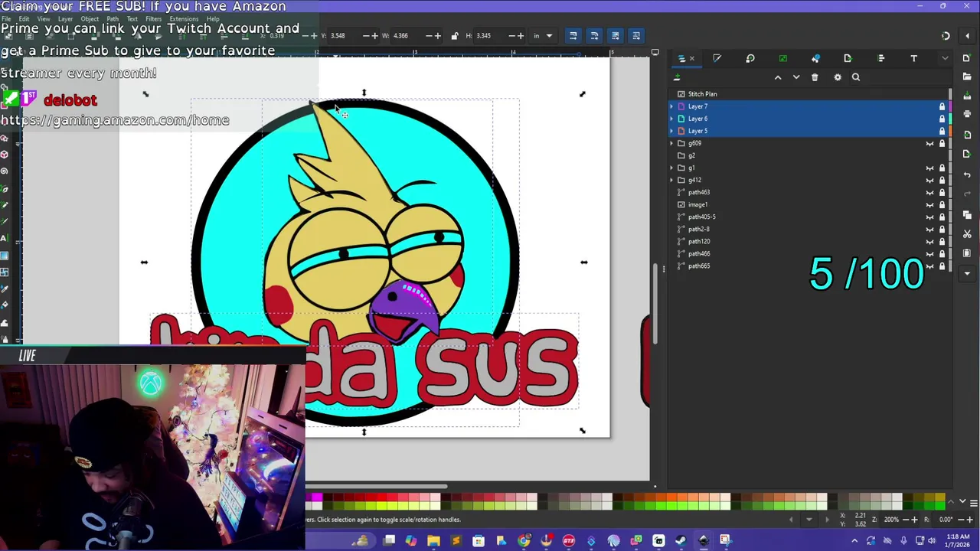Screen dimensions: 980x551
Task: Increase zoom with plus button in status bar
Action: coord(914,520)
